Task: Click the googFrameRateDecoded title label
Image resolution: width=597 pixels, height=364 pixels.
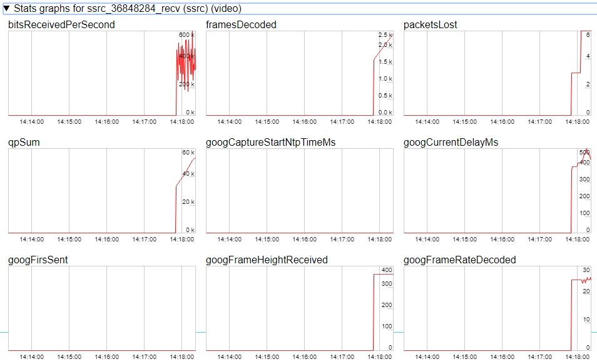Action: [x=460, y=260]
